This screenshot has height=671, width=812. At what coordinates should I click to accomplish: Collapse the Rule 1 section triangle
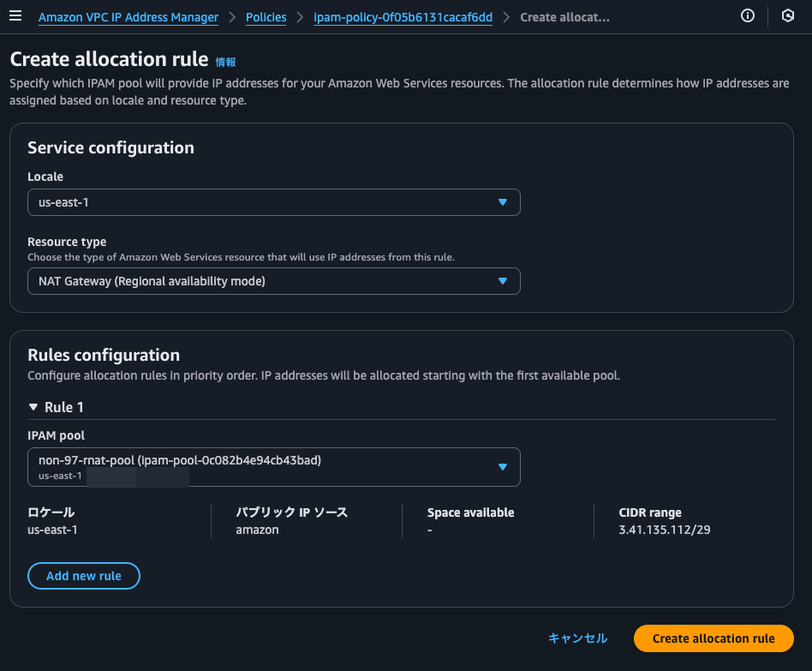coord(33,407)
